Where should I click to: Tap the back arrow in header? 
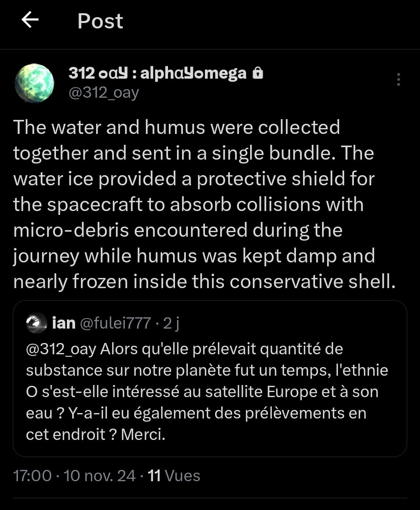click(30, 20)
